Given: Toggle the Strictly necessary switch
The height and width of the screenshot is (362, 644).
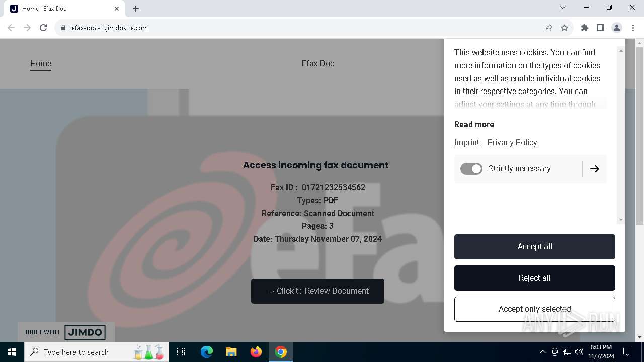Looking at the screenshot, I should point(471,169).
